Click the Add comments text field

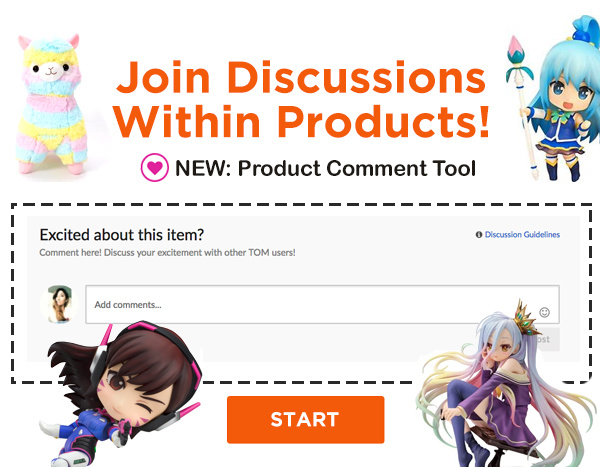tap(322, 304)
